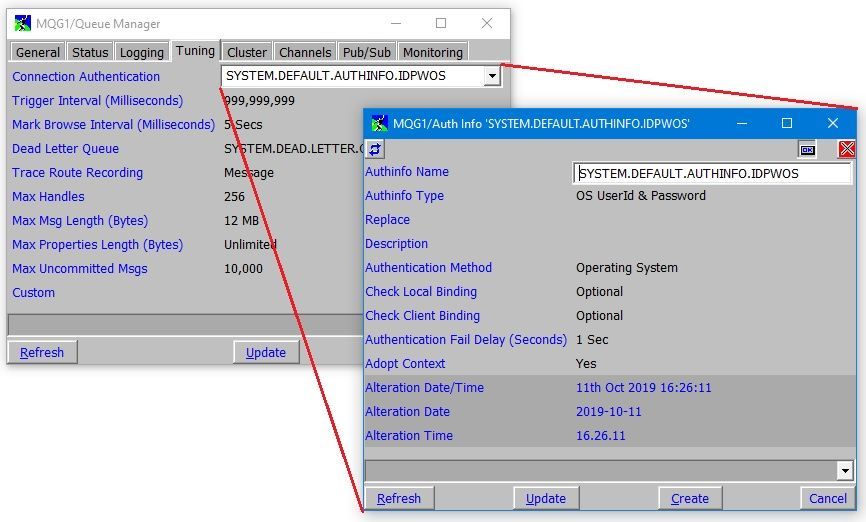Click Check Client Binding label
This screenshot has height=522, width=866.
click(x=423, y=315)
